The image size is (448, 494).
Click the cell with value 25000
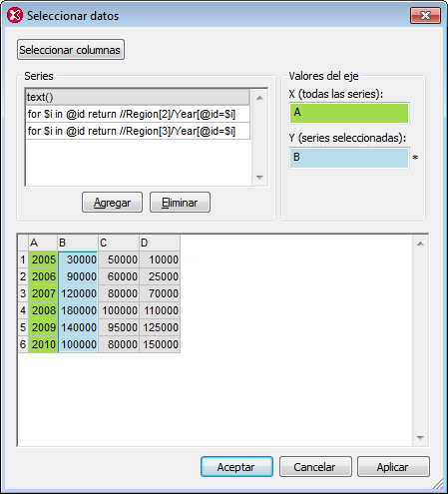[160, 276]
